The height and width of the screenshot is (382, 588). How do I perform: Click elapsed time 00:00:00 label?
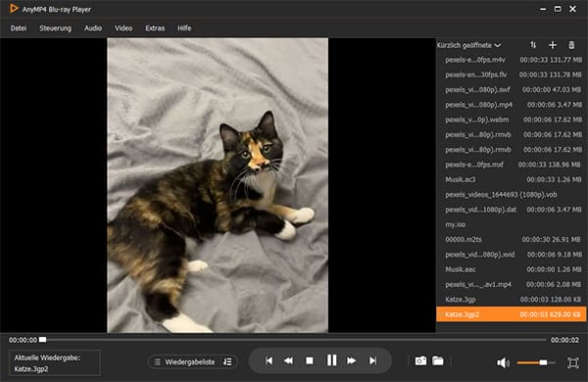coord(23,340)
